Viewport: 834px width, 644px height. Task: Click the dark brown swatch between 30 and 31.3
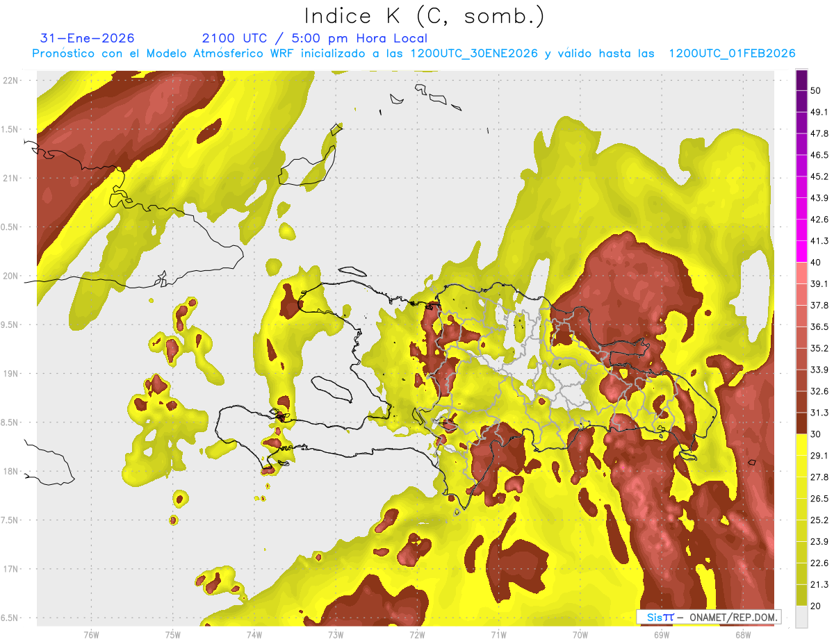point(801,423)
